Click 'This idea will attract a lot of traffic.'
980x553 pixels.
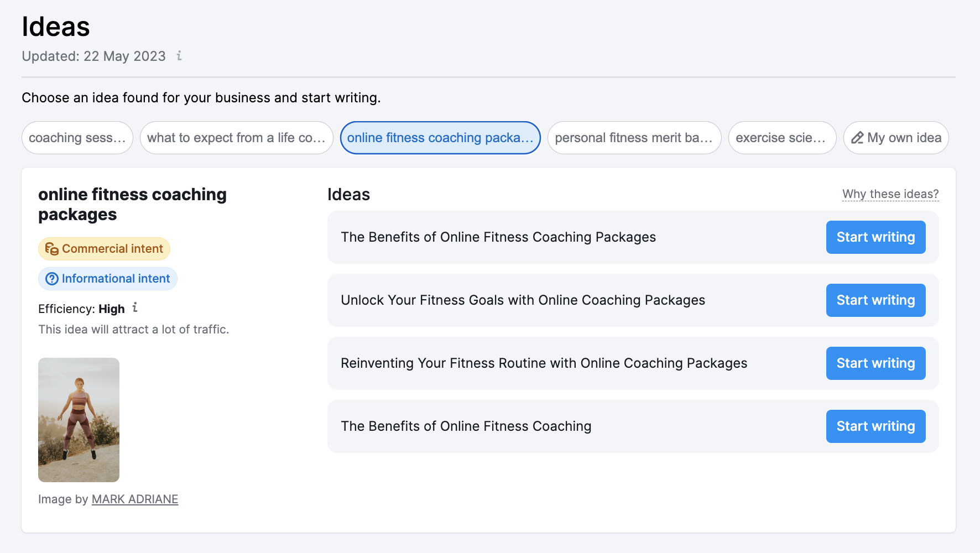click(x=133, y=330)
